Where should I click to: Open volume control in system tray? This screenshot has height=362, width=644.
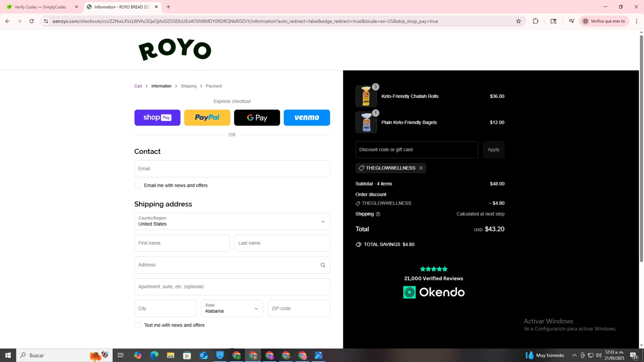tap(598, 355)
